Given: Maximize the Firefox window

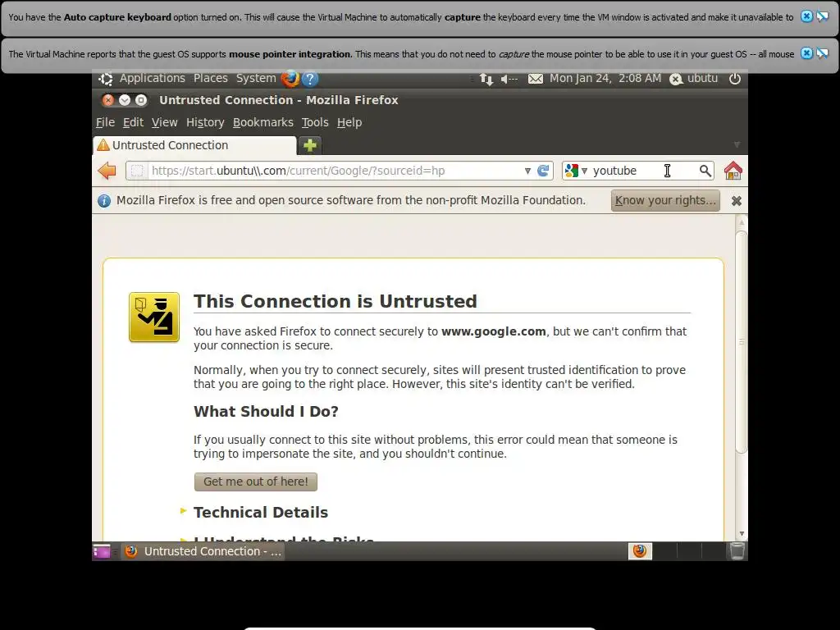Looking at the screenshot, I should click(x=141, y=100).
